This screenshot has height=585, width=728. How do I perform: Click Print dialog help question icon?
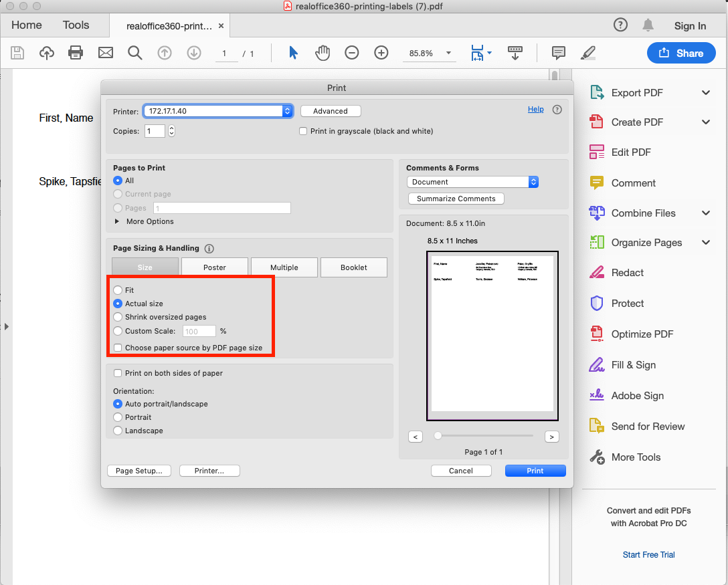pyautogui.click(x=557, y=110)
